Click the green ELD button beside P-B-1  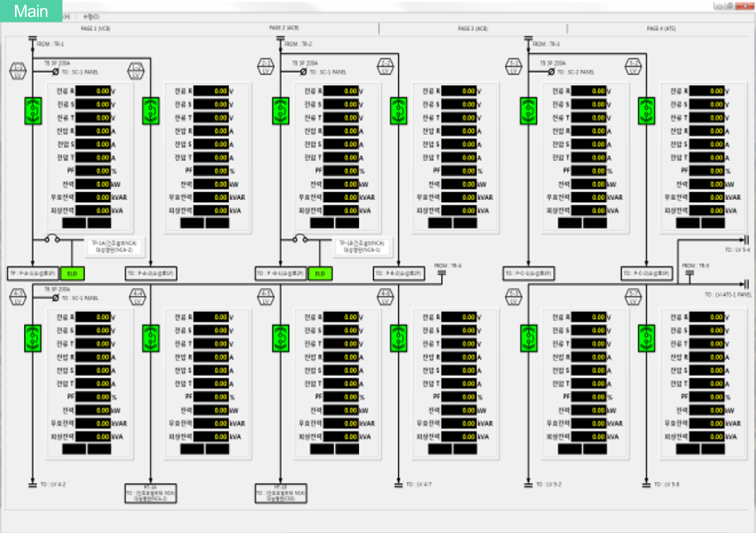(320, 273)
